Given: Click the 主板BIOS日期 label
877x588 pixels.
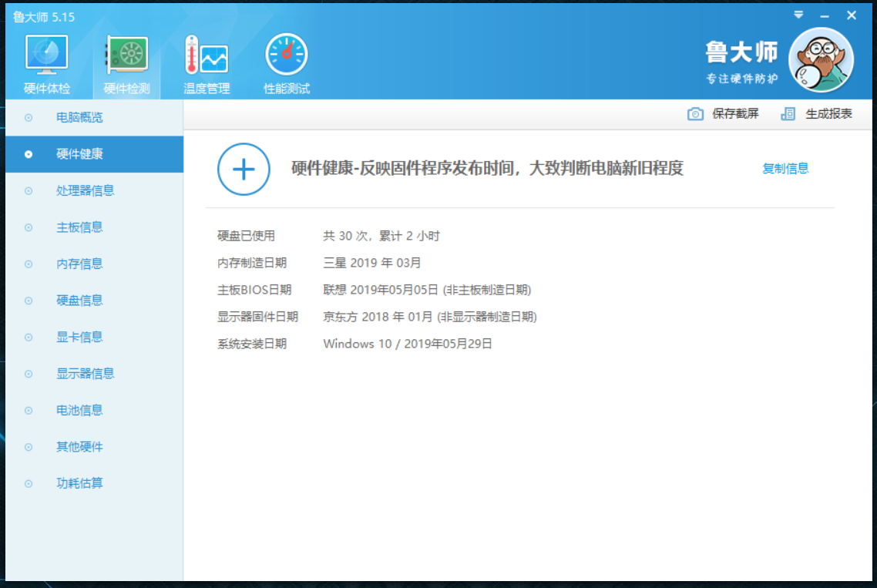Looking at the screenshot, I should click(254, 290).
